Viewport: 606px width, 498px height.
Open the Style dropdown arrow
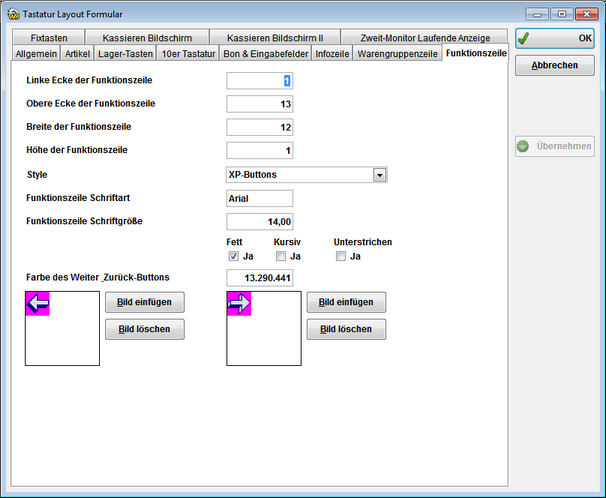coord(380,175)
